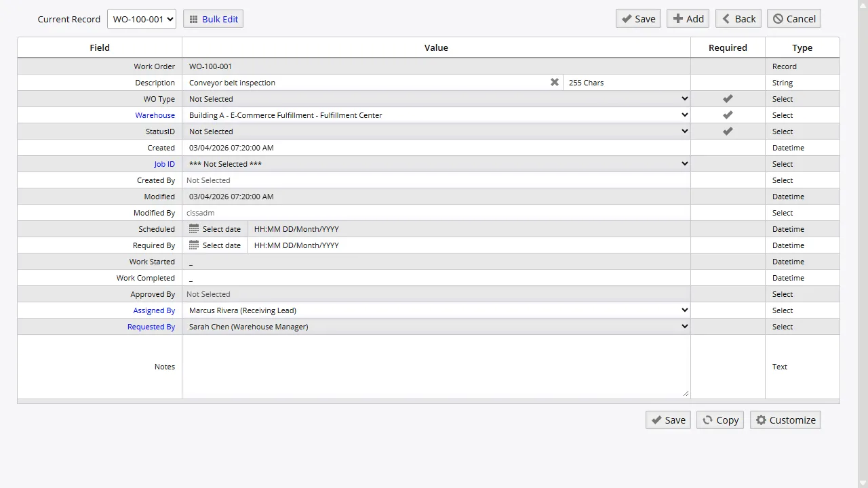Click the Required checkmark on StatusID row
The height and width of the screenshot is (488, 868).
728,131
